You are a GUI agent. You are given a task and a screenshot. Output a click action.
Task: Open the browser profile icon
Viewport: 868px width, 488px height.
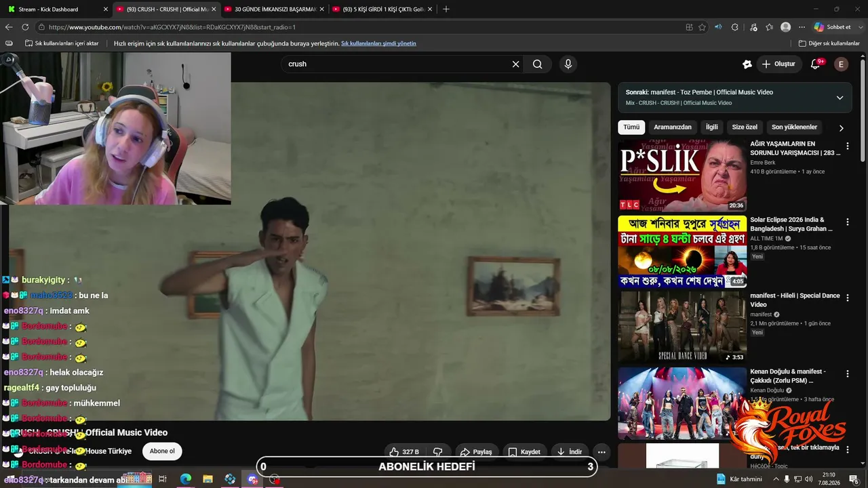click(x=785, y=27)
